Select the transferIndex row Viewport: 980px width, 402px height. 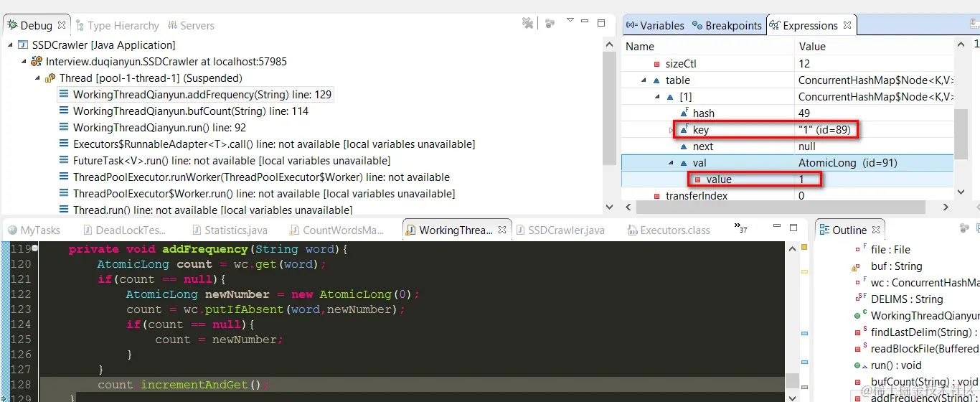click(x=787, y=196)
